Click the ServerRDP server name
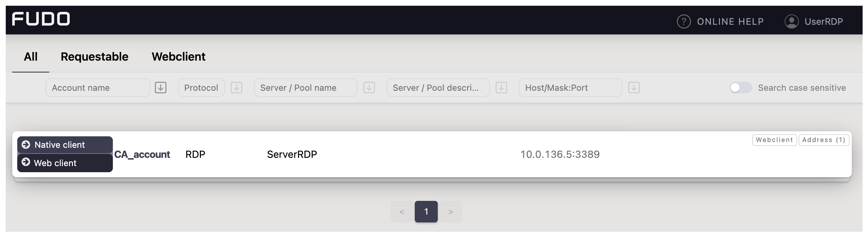 click(292, 154)
